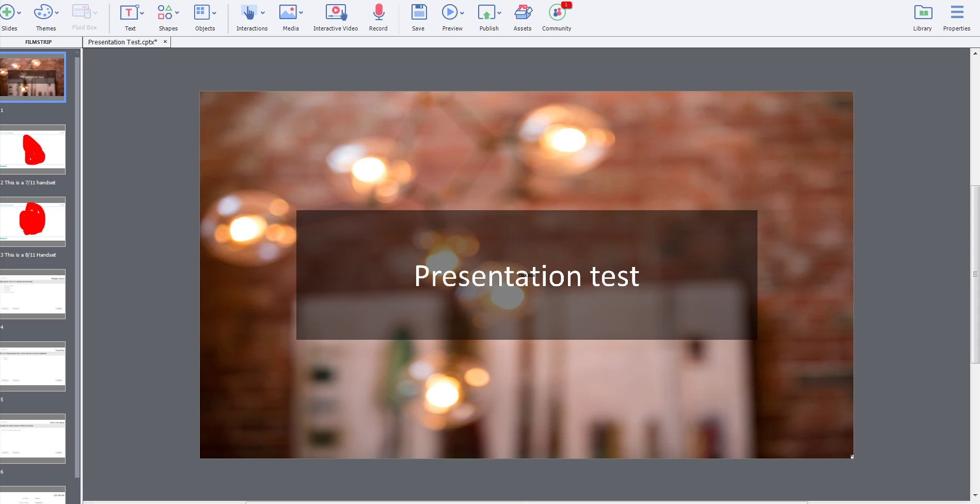Toggle the Properties panel
Image resolution: width=980 pixels, height=504 pixels.
point(957,12)
